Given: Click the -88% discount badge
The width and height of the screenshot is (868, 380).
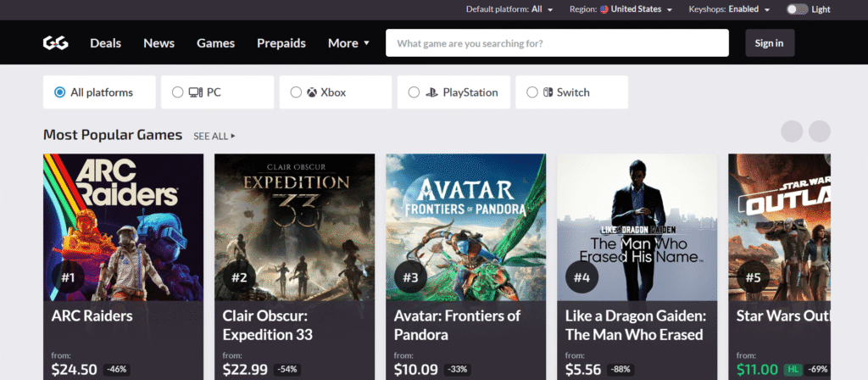Looking at the screenshot, I should (x=621, y=370).
